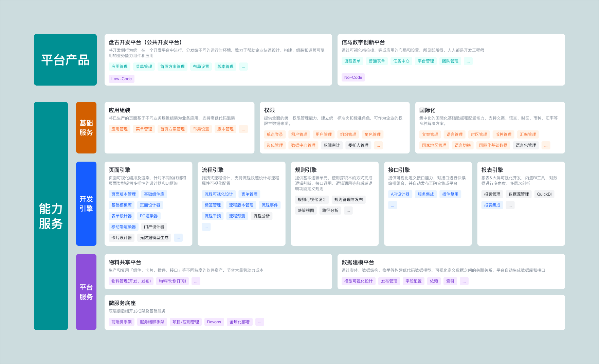Expand the '...' tag in 微服务底座 card
The height and width of the screenshot is (364, 599).
pos(260,322)
